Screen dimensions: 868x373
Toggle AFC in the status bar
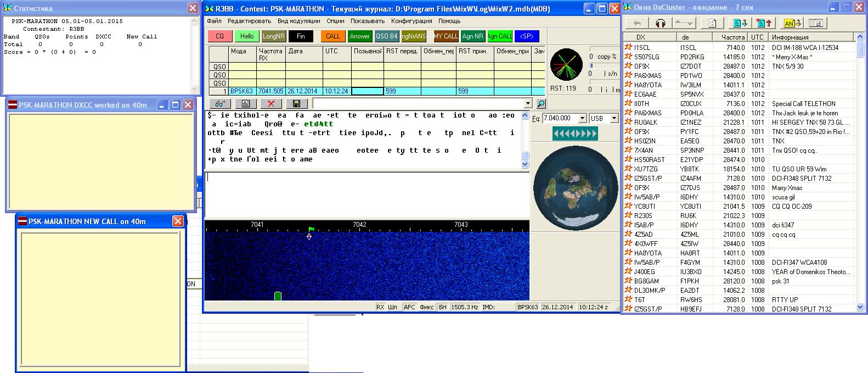[x=409, y=307]
